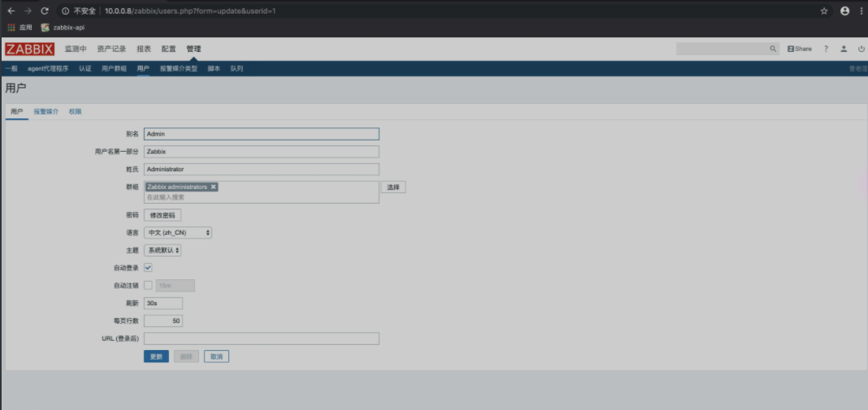The image size is (868, 410).
Task: Click the 选择 button next to groups
Action: pos(393,187)
